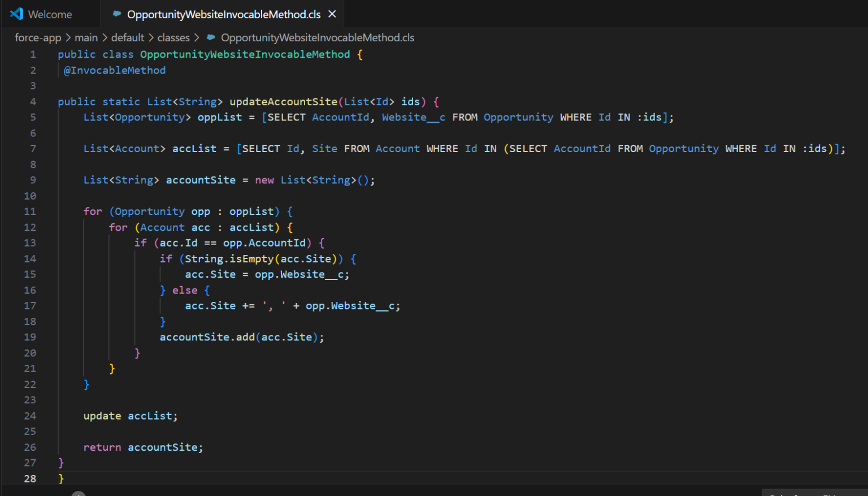Select the Opportunity token in the line 5 query

click(x=518, y=117)
